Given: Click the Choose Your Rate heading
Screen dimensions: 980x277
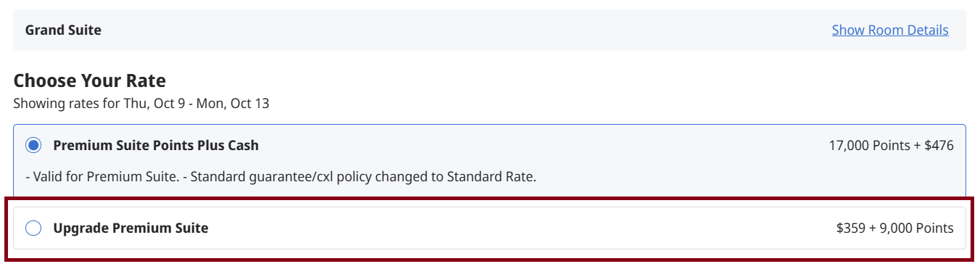Looking at the screenshot, I should [90, 80].
